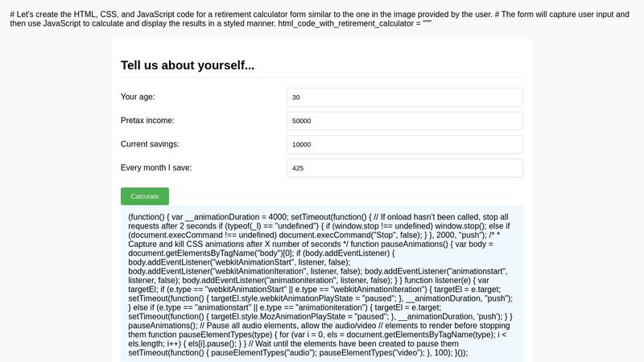Click into the Every month I save field
The image size is (644, 362).
(x=404, y=168)
